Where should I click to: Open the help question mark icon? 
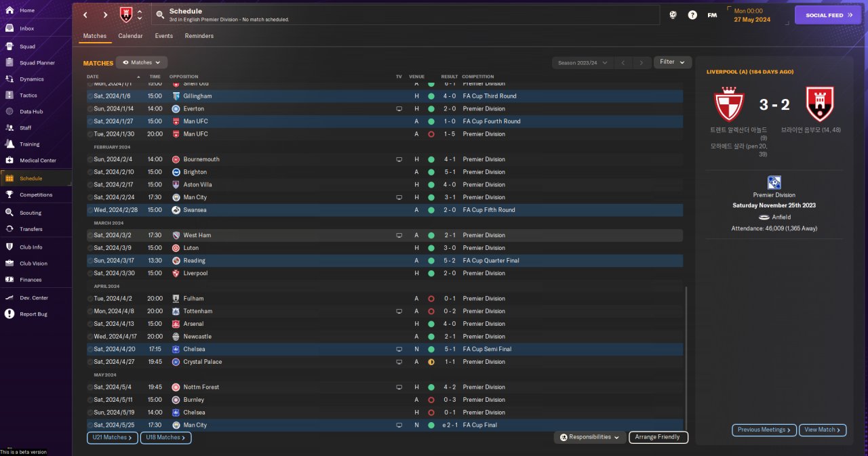(x=692, y=15)
